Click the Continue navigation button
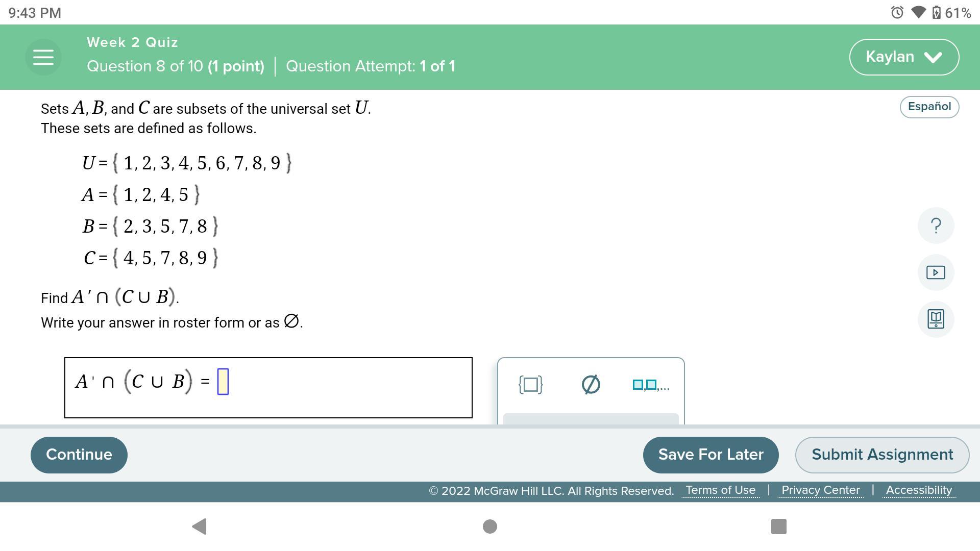The width and height of the screenshot is (980, 551). 78,454
